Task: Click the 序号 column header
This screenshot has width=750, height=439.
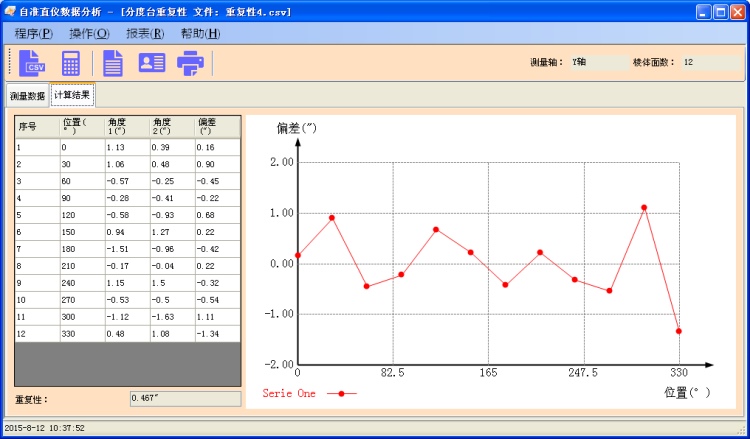Action: coord(36,127)
